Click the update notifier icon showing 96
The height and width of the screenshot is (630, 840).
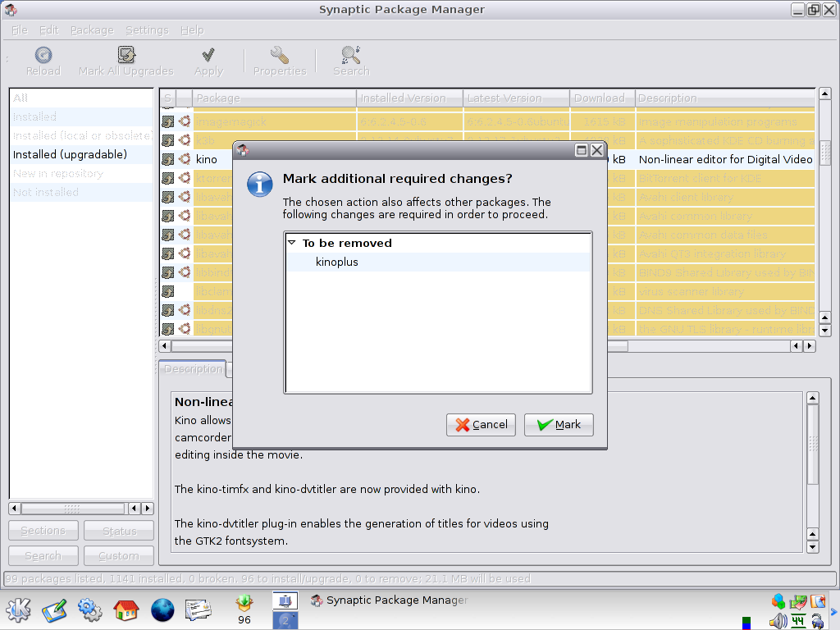click(244, 609)
